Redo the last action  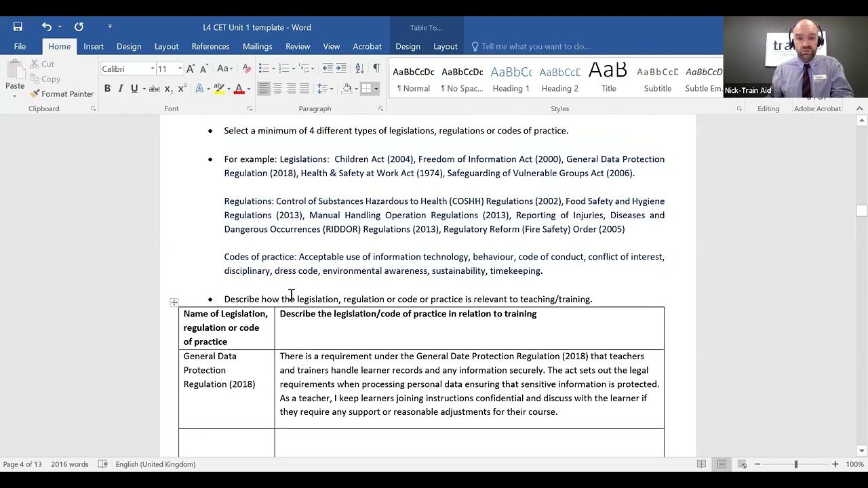tap(79, 27)
